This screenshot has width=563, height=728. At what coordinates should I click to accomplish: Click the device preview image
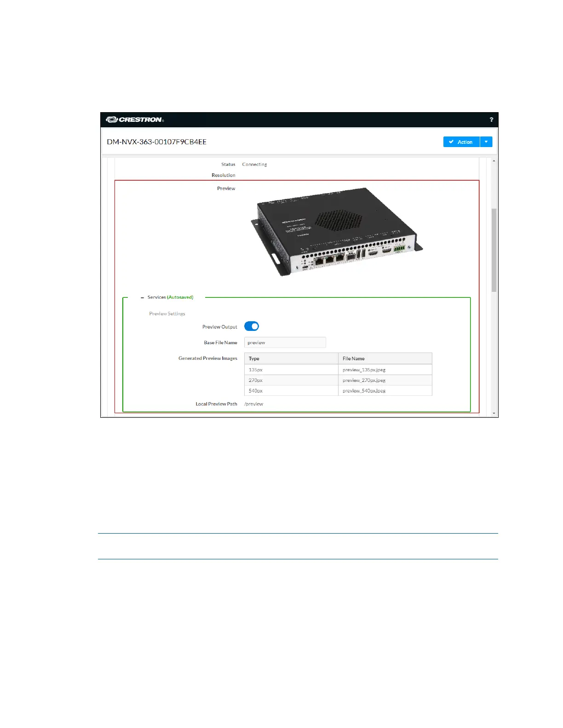336,231
